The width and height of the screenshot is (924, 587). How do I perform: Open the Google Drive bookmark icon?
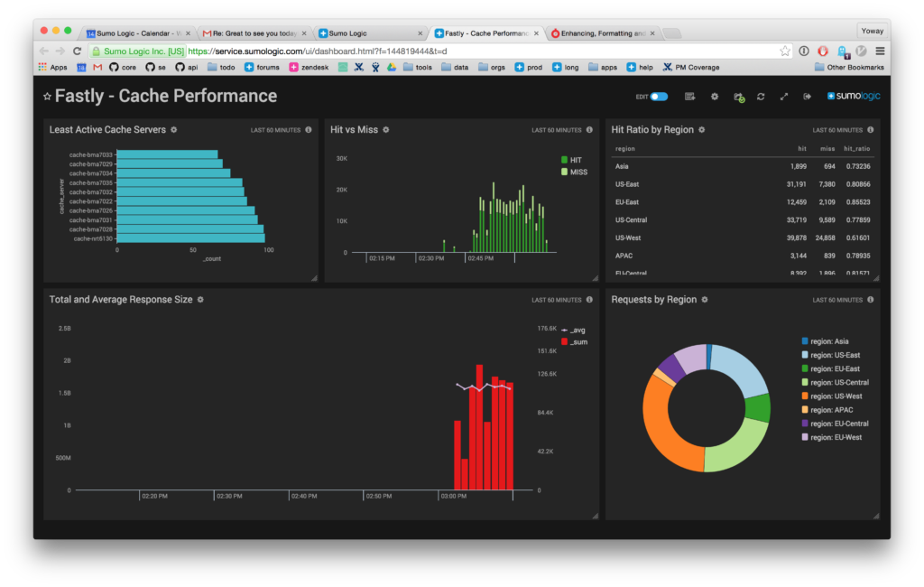click(x=392, y=67)
